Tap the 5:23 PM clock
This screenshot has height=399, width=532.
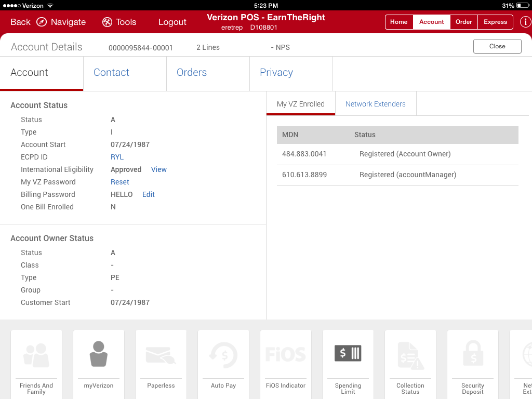266,5
